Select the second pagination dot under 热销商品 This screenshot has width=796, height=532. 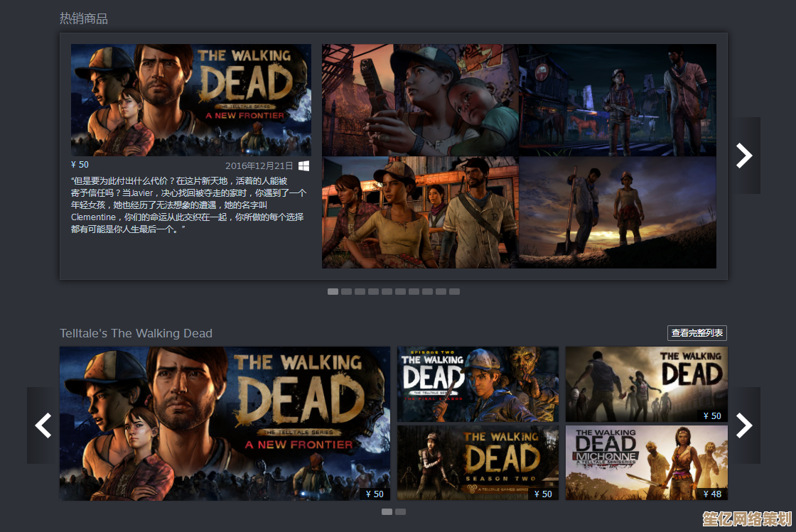[347, 292]
